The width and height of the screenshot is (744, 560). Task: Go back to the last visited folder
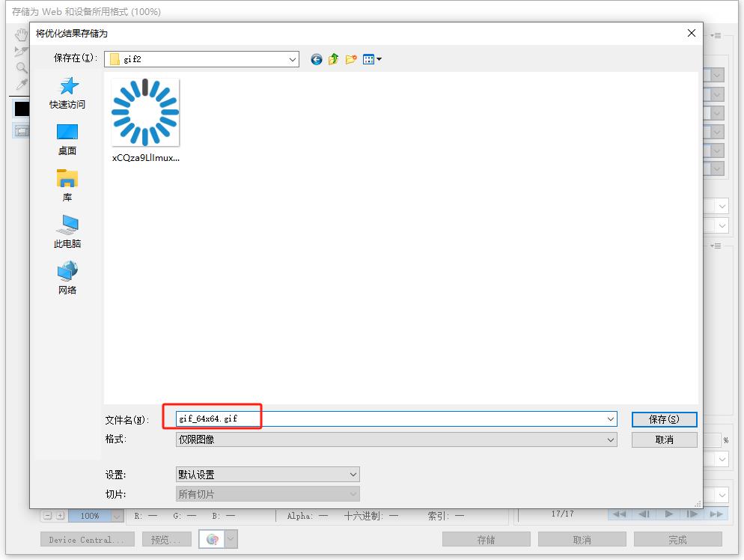316,59
